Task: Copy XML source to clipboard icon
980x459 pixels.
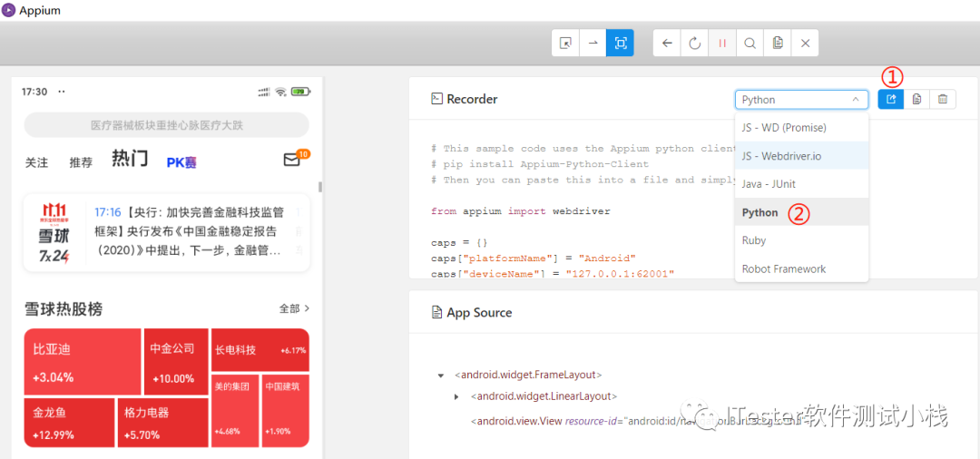Action: (x=777, y=44)
